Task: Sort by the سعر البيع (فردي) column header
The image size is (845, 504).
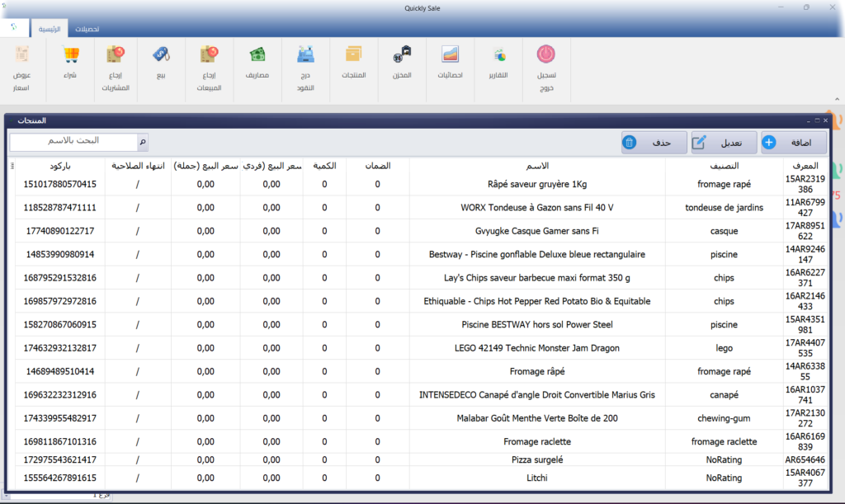Action: 271,166
